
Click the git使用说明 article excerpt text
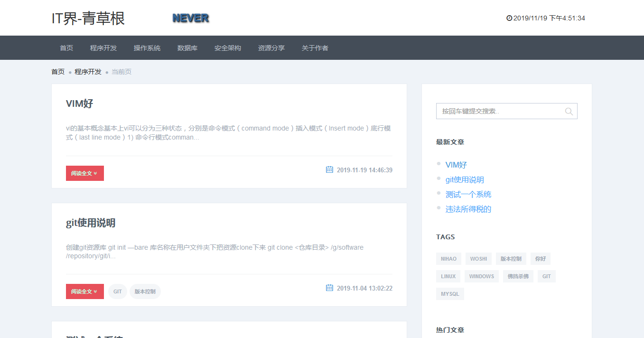pos(215,252)
